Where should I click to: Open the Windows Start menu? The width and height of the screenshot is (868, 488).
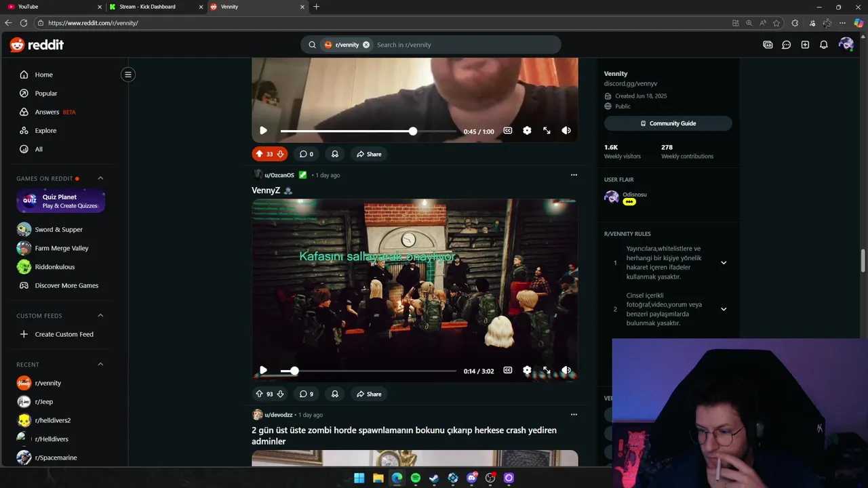point(359,478)
